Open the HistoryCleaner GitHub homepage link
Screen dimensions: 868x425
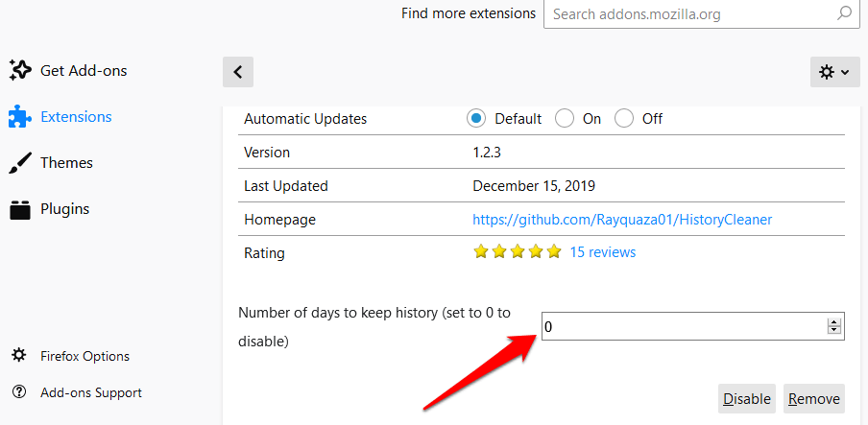pyautogui.click(x=622, y=220)
